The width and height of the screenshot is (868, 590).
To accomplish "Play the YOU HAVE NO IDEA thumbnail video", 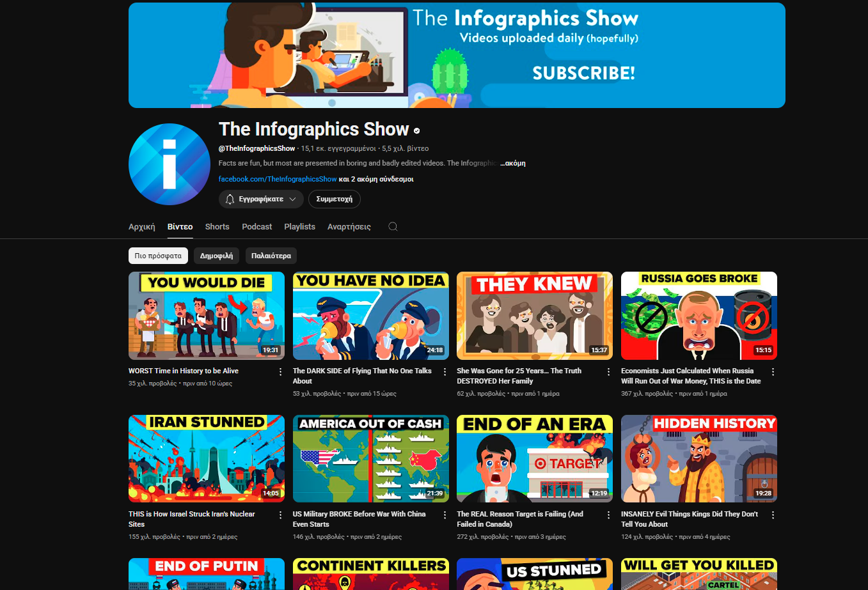I will coord(371,316).
